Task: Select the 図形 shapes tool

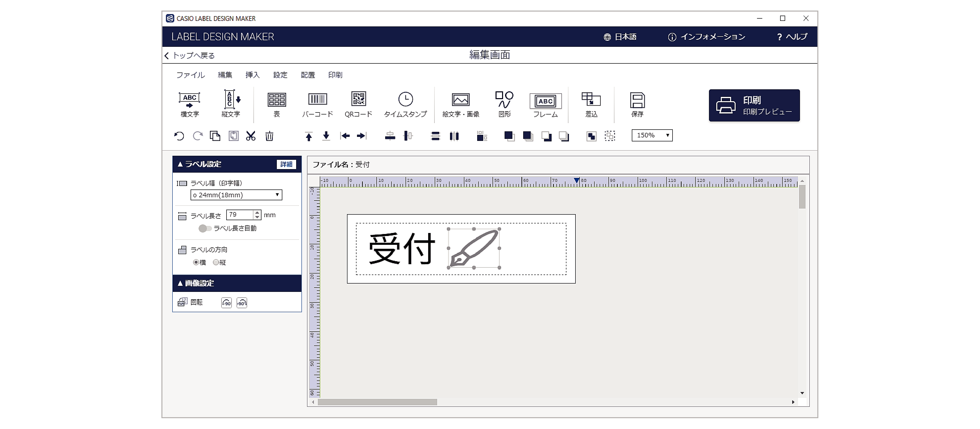Action: point(505,104)
